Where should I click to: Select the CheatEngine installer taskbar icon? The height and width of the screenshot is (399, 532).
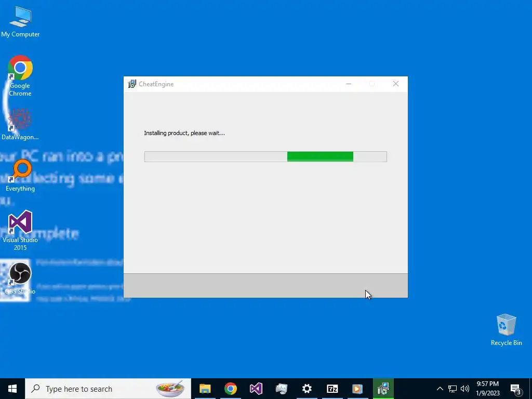(x=383, y=389)
